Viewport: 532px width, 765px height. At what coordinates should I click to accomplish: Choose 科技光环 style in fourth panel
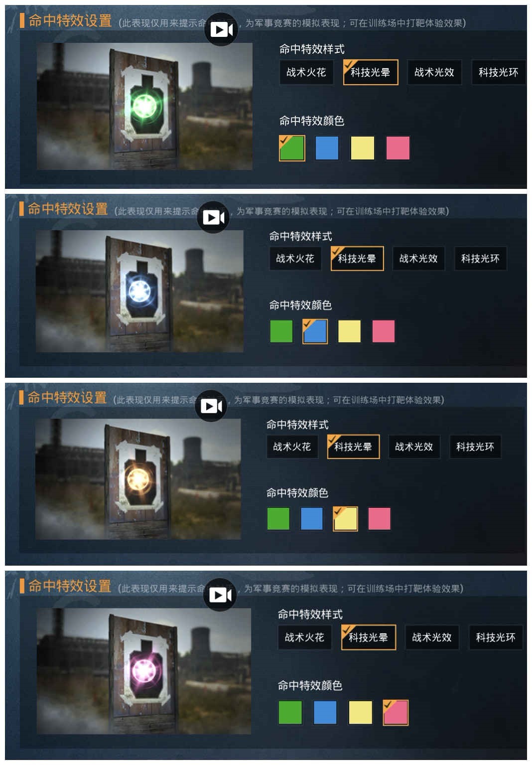click(496, 637)
